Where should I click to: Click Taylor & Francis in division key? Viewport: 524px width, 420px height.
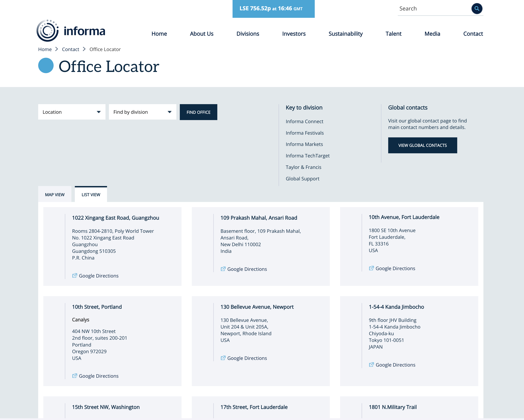[x=303, y=167]
